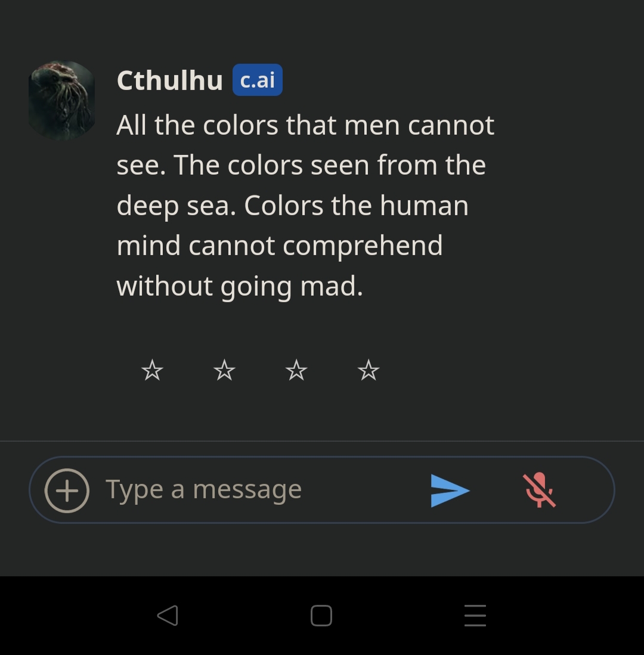
Task: Unmute the red crossed-out microphone
Action: [539, 490]
